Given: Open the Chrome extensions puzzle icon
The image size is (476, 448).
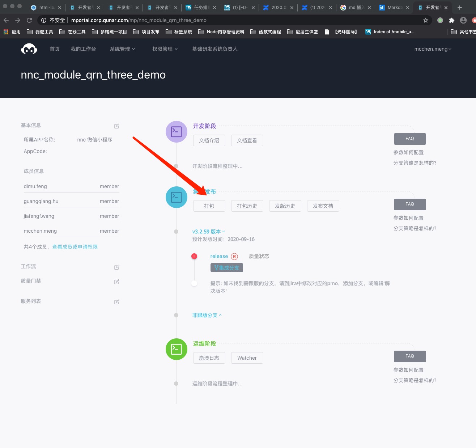Looking at the screenshot, I should [x=452, y=20].
